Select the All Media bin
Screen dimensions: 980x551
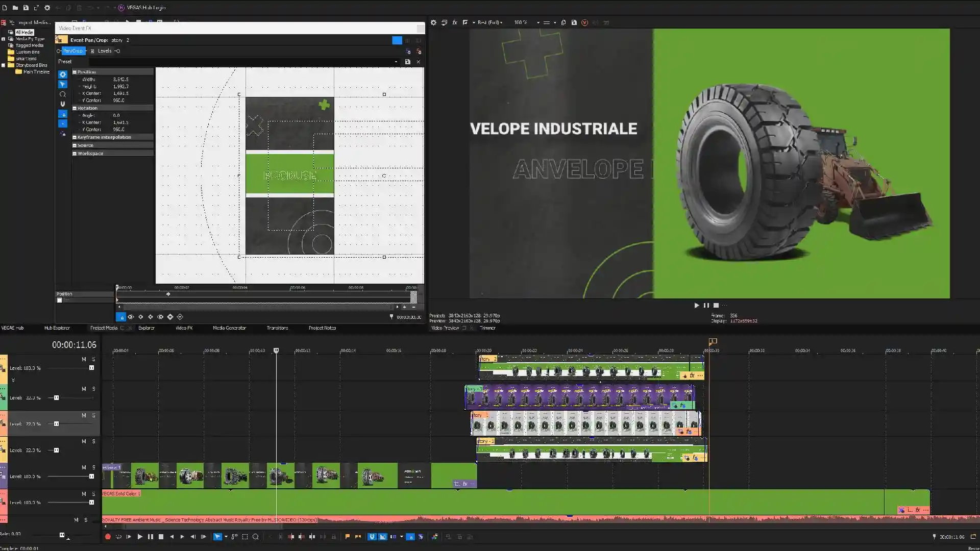(x=24, y=32)
